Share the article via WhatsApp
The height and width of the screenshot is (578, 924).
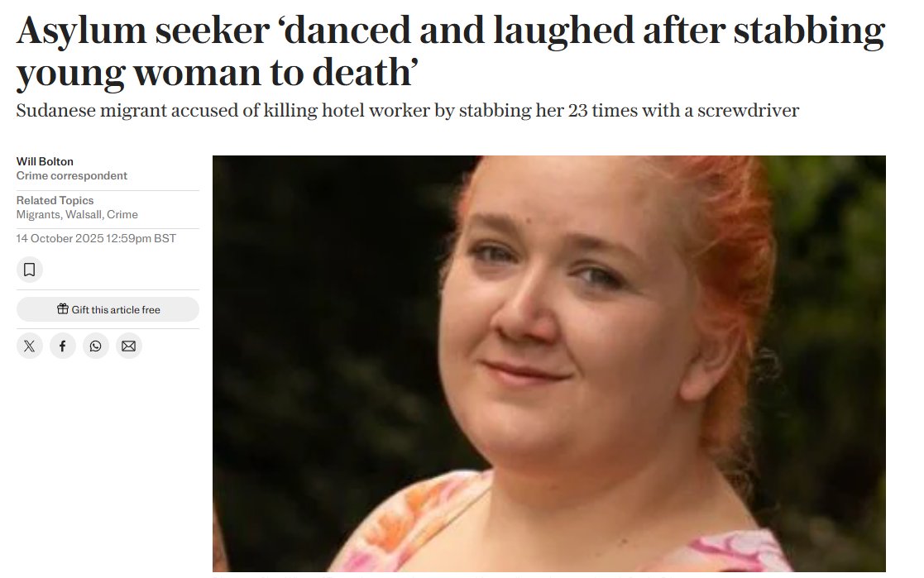[x=95, y=346]
